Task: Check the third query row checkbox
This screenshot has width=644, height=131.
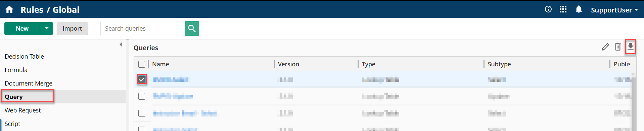Action: click(142, 113)
